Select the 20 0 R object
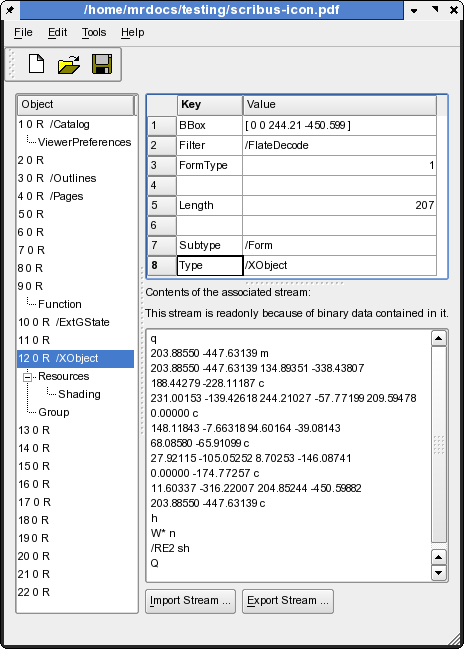Screen dimensions: 464x649 coord(34,556)
